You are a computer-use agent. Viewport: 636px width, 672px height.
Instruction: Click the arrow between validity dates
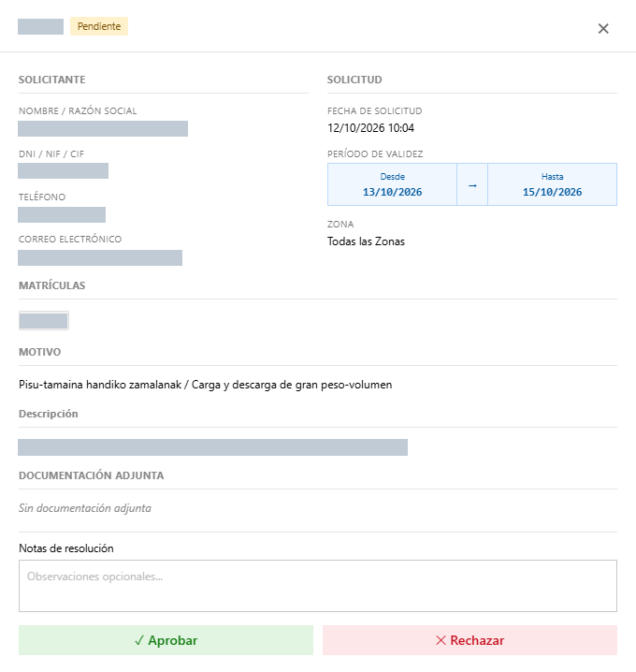(472, 185)
